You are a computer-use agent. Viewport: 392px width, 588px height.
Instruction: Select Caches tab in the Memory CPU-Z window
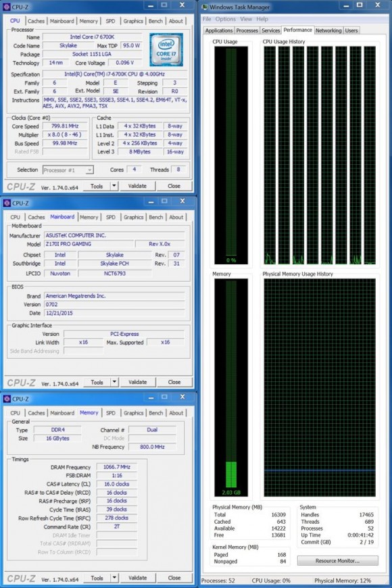(x=36, y=413)
